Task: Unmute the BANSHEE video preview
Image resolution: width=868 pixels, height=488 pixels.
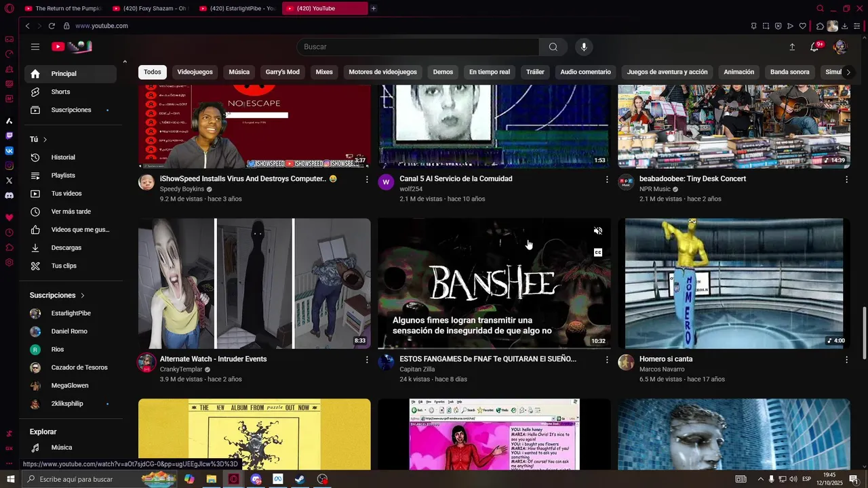Action: [x=598, y=231]
